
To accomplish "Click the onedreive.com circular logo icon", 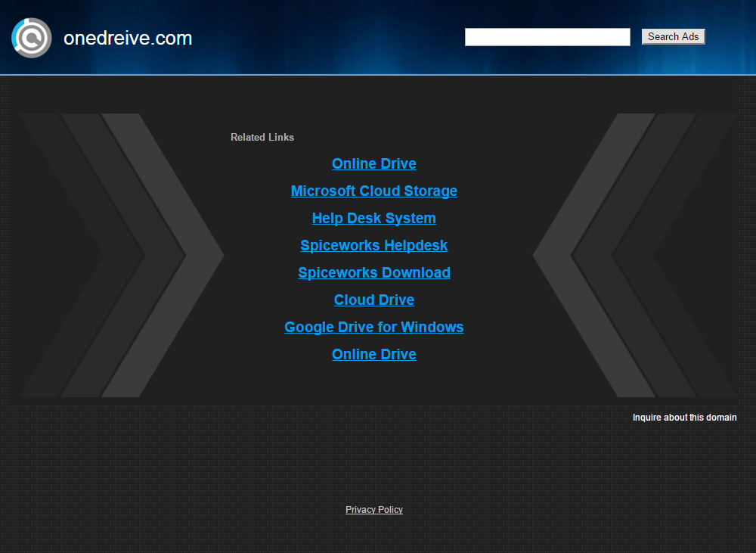I will tap(32, 38).
